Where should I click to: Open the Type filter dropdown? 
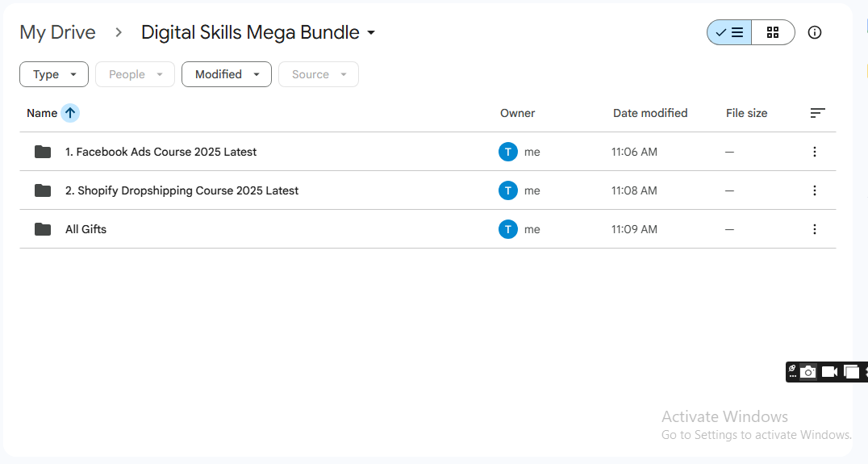[54, 74]
